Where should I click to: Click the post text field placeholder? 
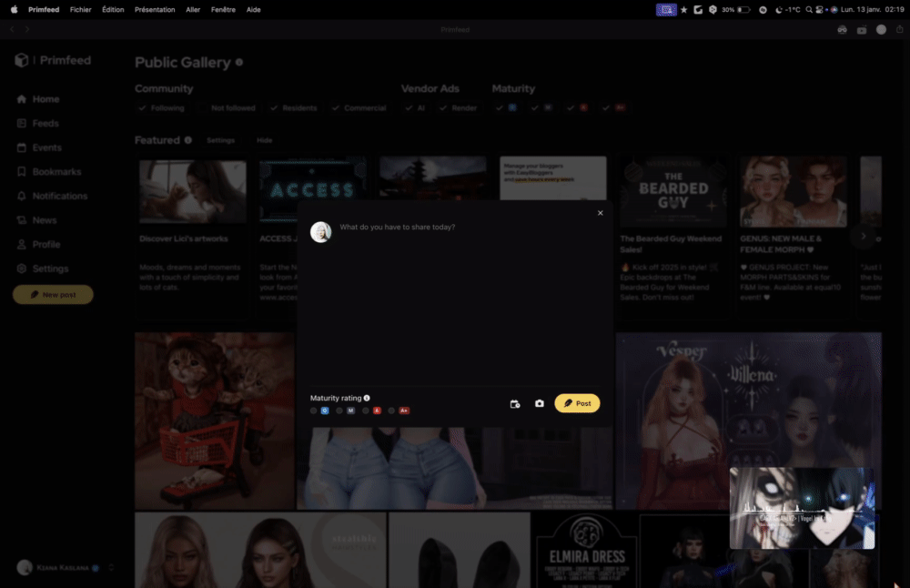398,227
